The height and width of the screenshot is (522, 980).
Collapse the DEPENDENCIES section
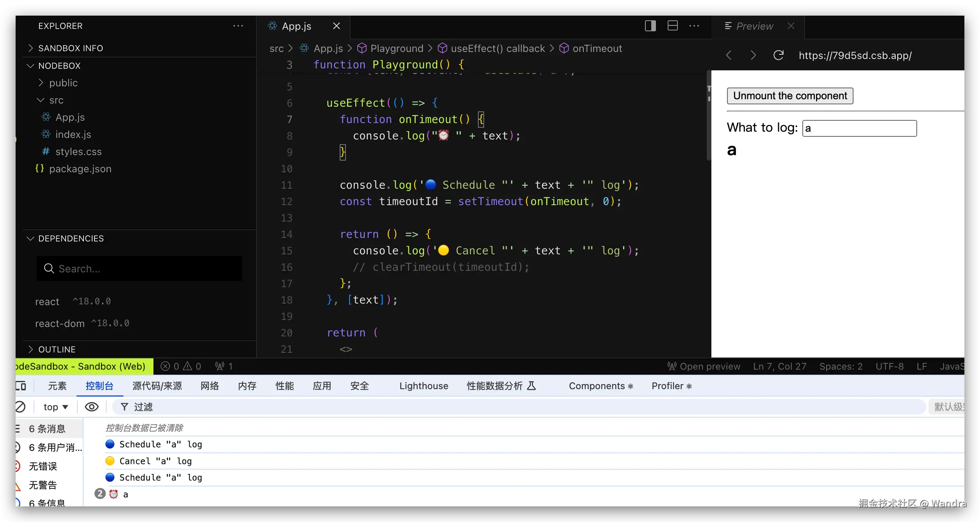click(x=71, y=238)
